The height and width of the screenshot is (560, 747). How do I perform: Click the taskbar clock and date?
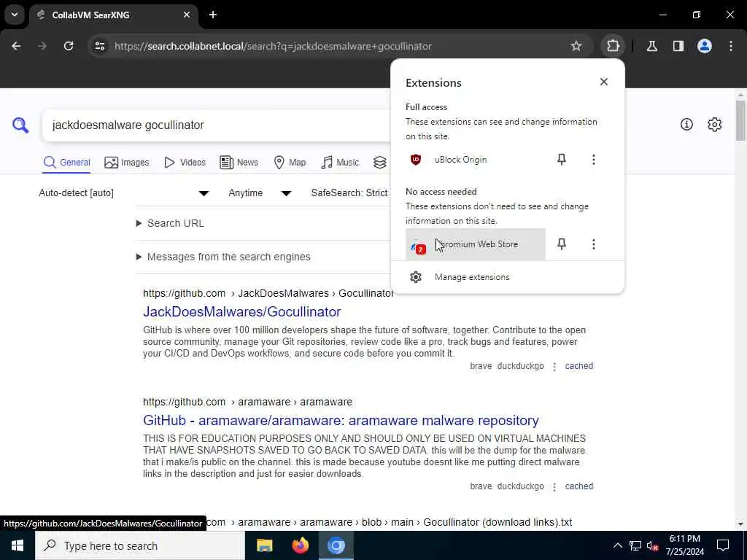pyautogui.click(x=684, y=545)
